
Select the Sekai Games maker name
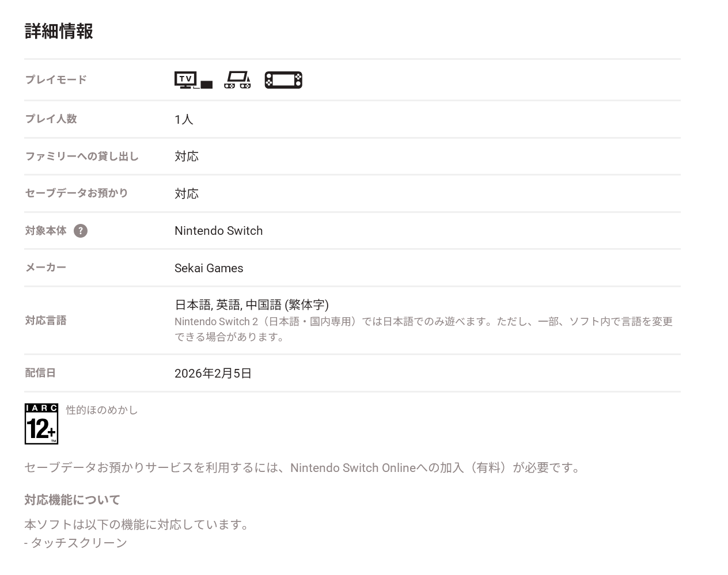[209, 268]
